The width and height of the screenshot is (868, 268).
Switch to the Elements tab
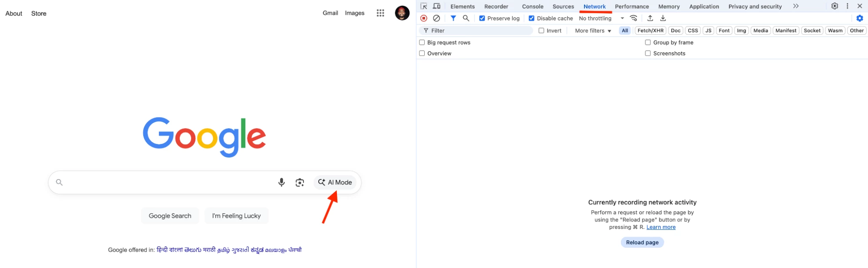[462, 7]
